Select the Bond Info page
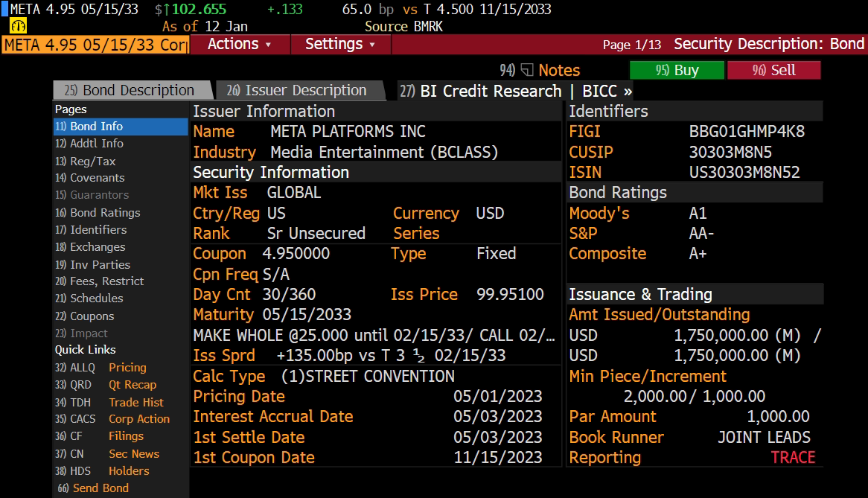This screenshot has height=498, width=868. (x=121, y=126)
